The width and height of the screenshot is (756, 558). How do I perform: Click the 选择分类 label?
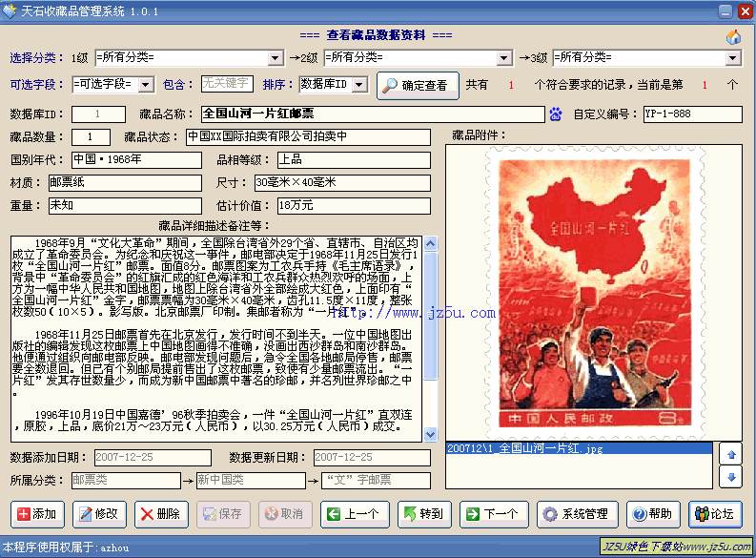click(x=36, y=58)
